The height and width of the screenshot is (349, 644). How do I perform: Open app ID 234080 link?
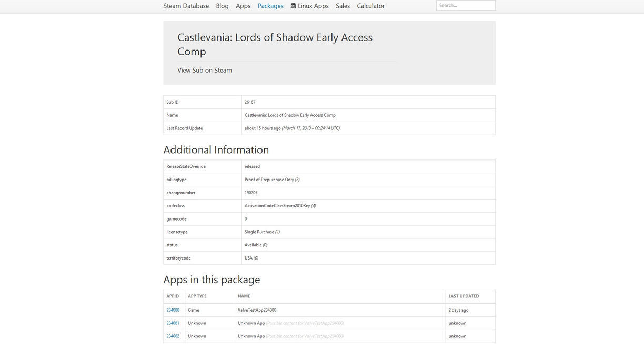173,310
